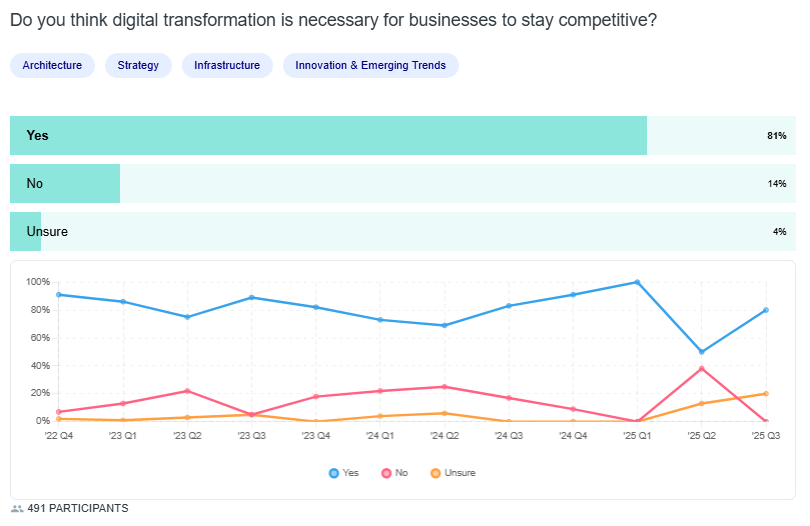This screenshot has width=810, height=526.
Task: Click No data point at '25 Q2
Action: click(x=702, y=368)
